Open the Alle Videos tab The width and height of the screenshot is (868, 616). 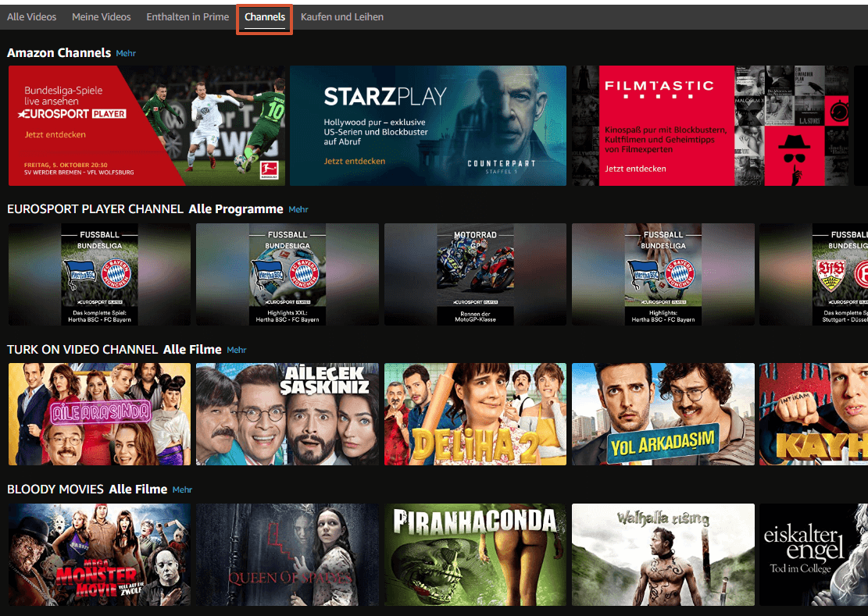tap(31, 16)
